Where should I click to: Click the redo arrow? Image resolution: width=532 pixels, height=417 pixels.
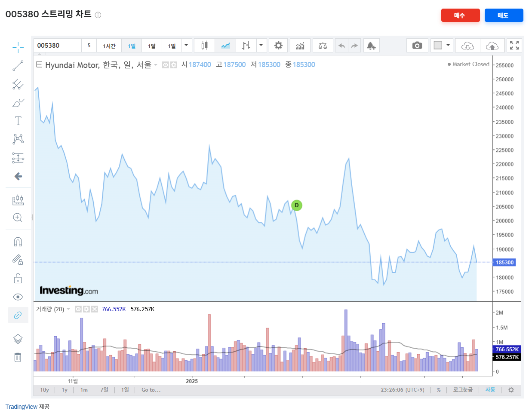pyautogui.click(x=354, y=46)
